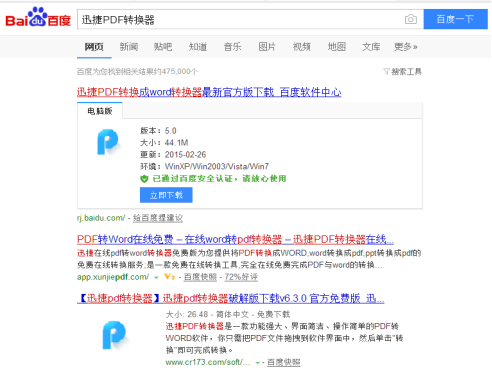Click the Baidu logo
This screenshot has height=373, width=492.
(x=38, y=18)
